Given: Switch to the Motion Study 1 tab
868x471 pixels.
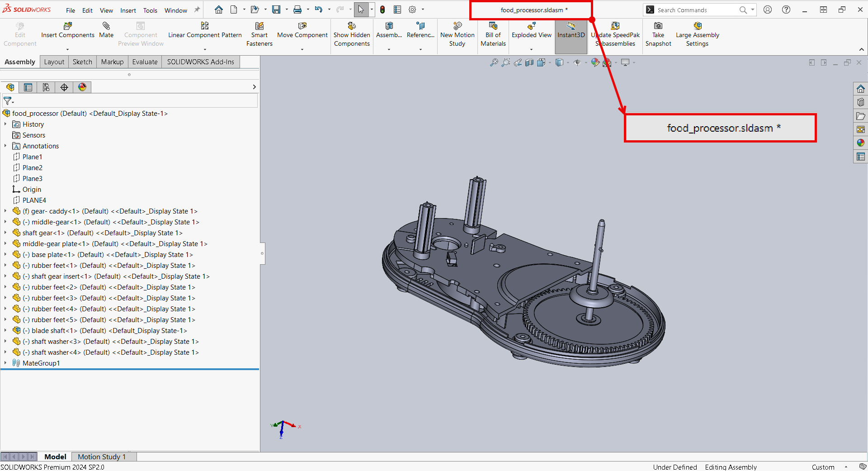Looking at the screenshot, I should pyautogui.click(x=102, y=457).
